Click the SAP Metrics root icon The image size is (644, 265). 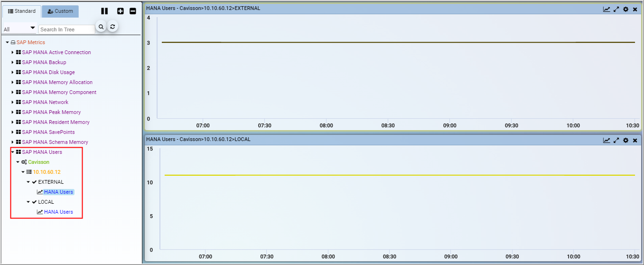point(13,43)
